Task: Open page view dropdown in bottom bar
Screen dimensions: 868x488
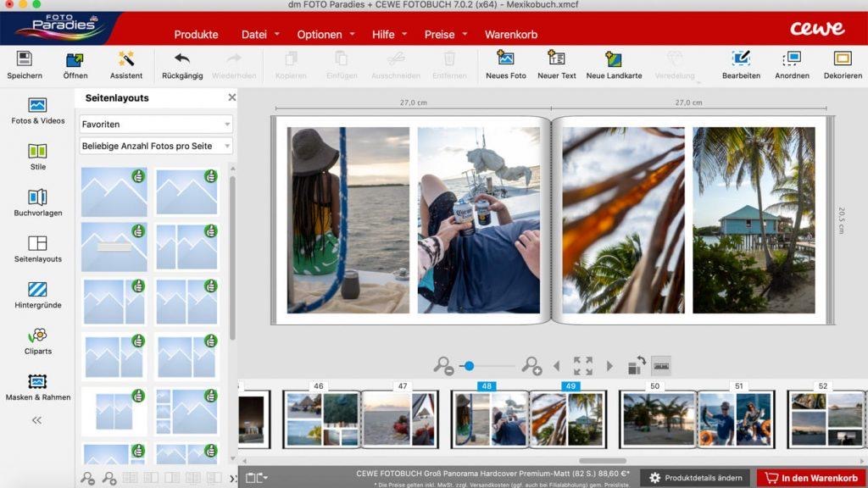Action: point(256,478)
